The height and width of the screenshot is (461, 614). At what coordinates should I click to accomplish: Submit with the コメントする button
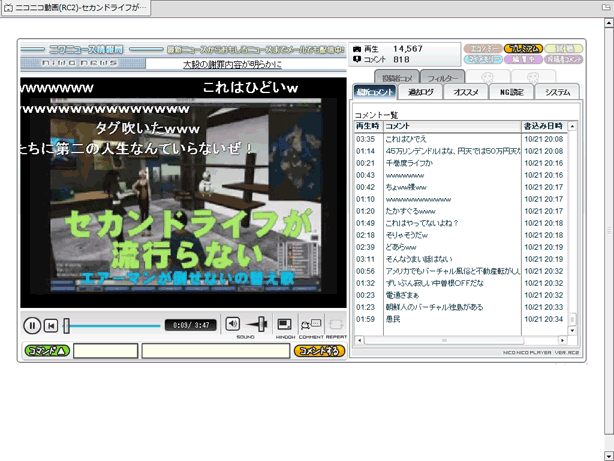click(320, 351)
